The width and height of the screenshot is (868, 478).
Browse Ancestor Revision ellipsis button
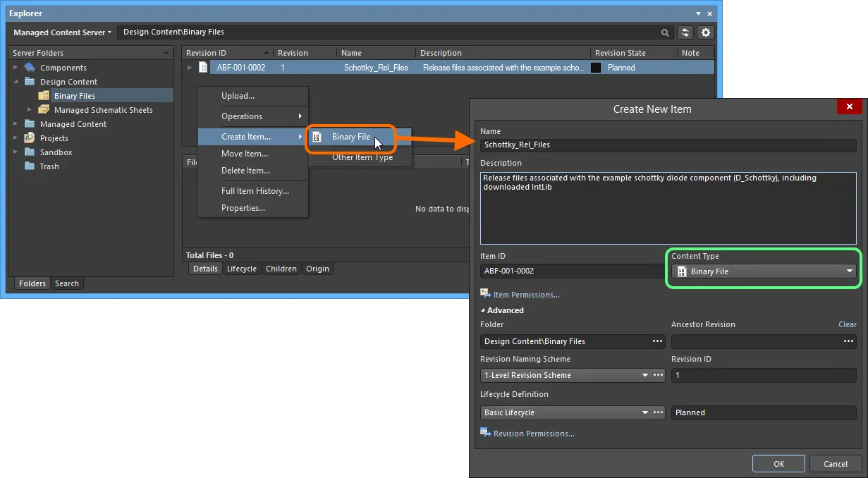(849, 341)
